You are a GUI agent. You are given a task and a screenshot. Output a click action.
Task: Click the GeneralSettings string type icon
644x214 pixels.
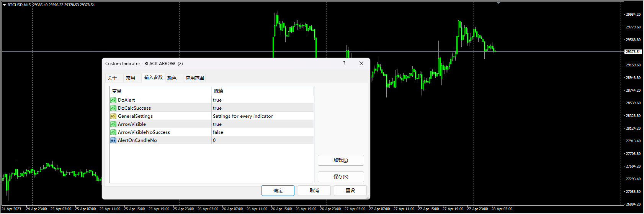(x=113, y=116)
